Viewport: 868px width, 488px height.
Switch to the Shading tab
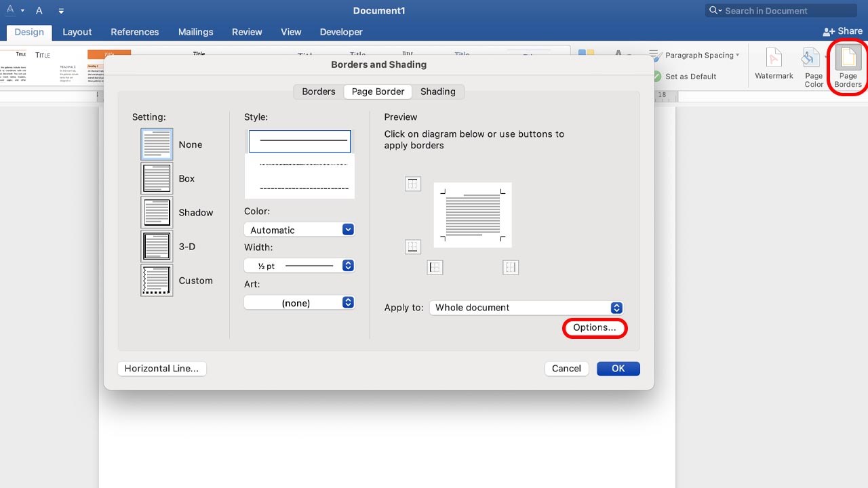click(438, 91)
